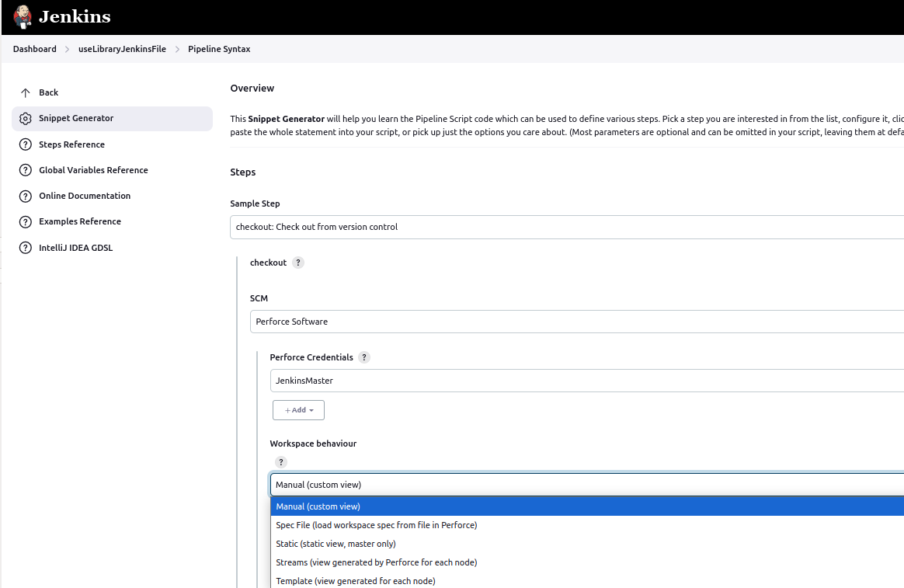
Task: Click the Snippet Generator gear icon
Action: pyautogui.click(x=26, y=119)
